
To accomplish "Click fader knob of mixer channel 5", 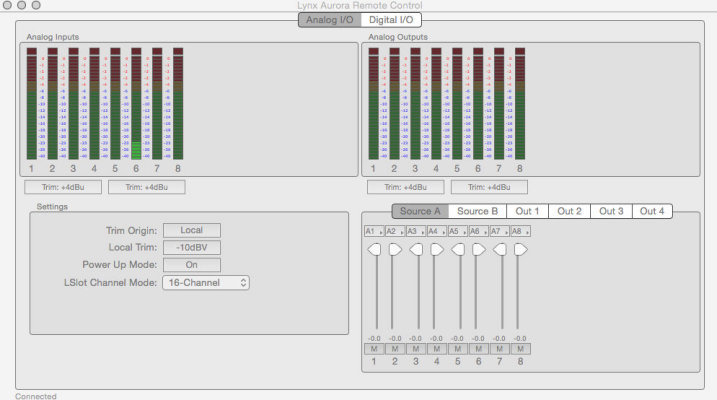I will pyautogui.click(x=458, y=250).
